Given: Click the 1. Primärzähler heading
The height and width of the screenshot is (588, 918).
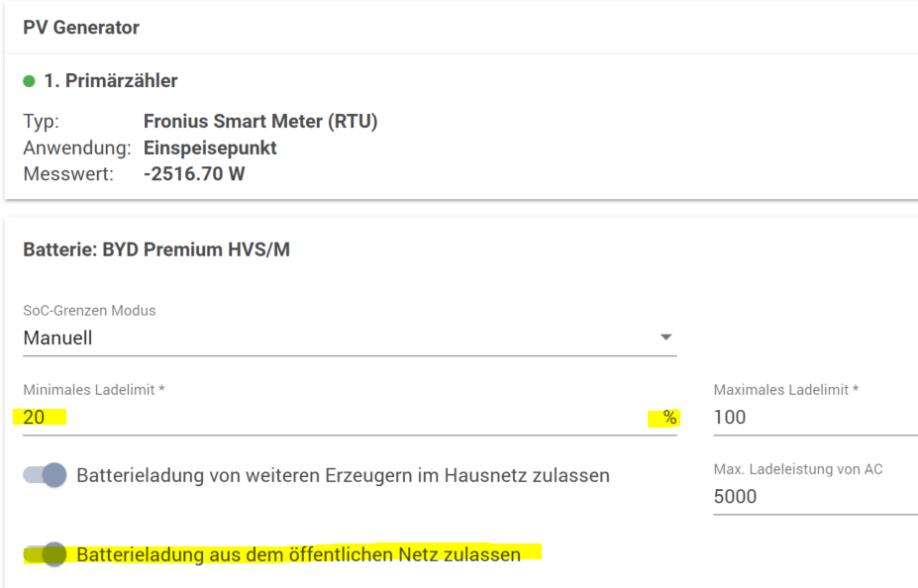Looking at the screenshot, I should tap(111, 81).
